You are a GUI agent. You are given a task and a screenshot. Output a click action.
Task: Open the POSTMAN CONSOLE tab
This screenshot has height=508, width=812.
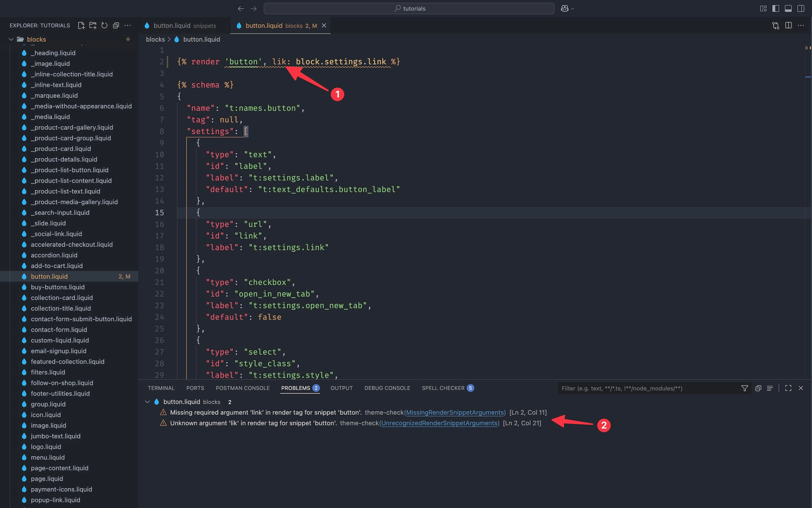[x=242, y=388]
